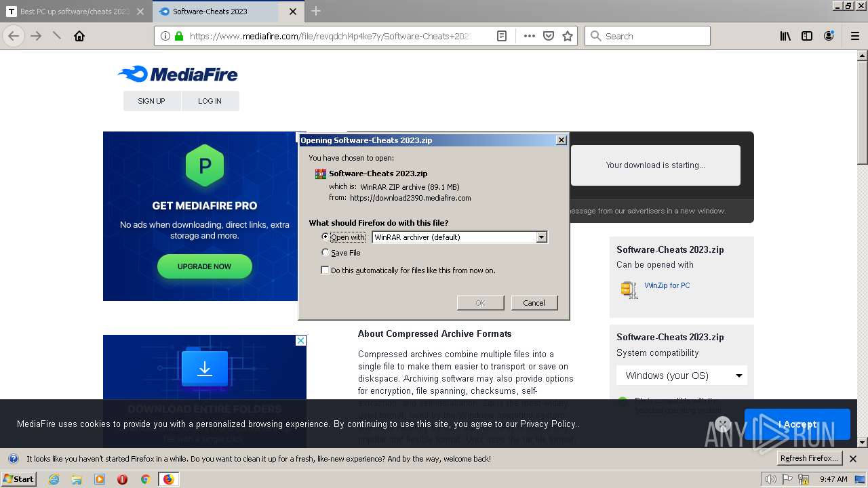
Task: Toggle Reader View in address bar
Action: (x=502, y=36)
